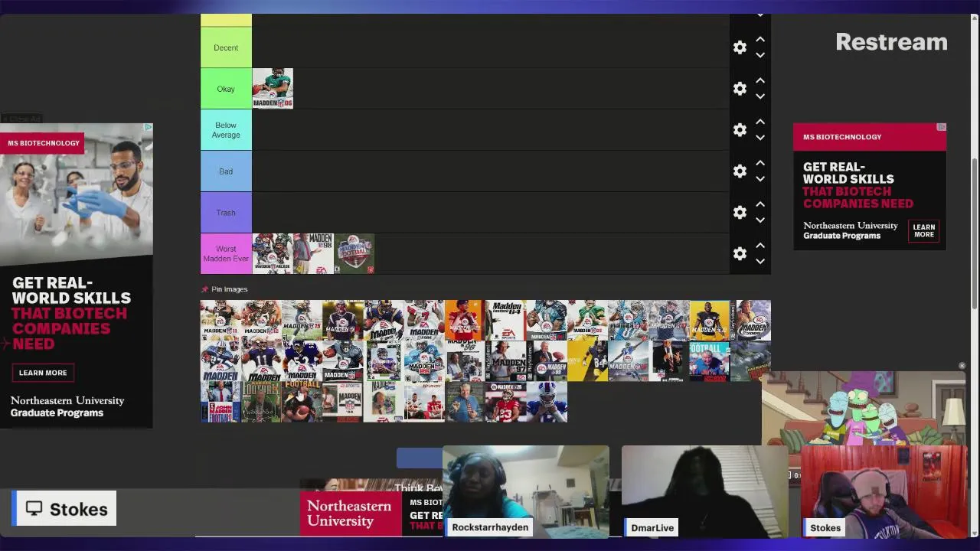Pick the number 11 player Madden cover
Viewport: 980px width, 551px height.
click(x=261, y=360)
